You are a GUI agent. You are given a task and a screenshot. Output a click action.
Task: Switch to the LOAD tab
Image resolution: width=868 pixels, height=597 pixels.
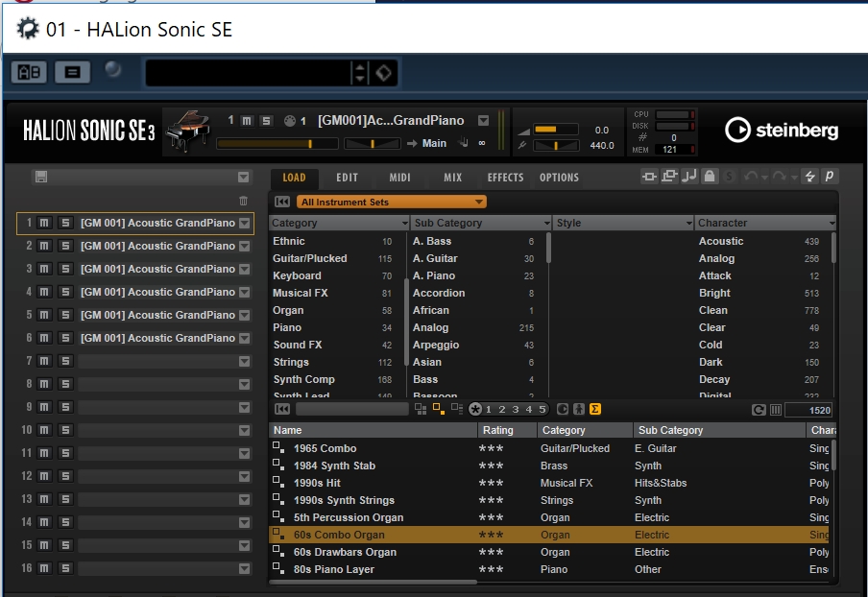point(294,178)
